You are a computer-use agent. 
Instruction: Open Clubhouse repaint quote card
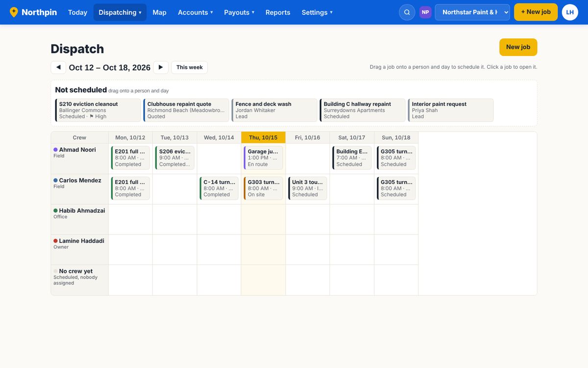[x=186, y=110]
